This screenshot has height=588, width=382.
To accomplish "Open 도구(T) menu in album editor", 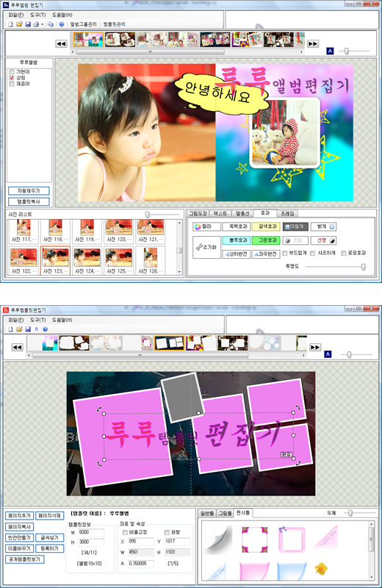I will point(38,15).
